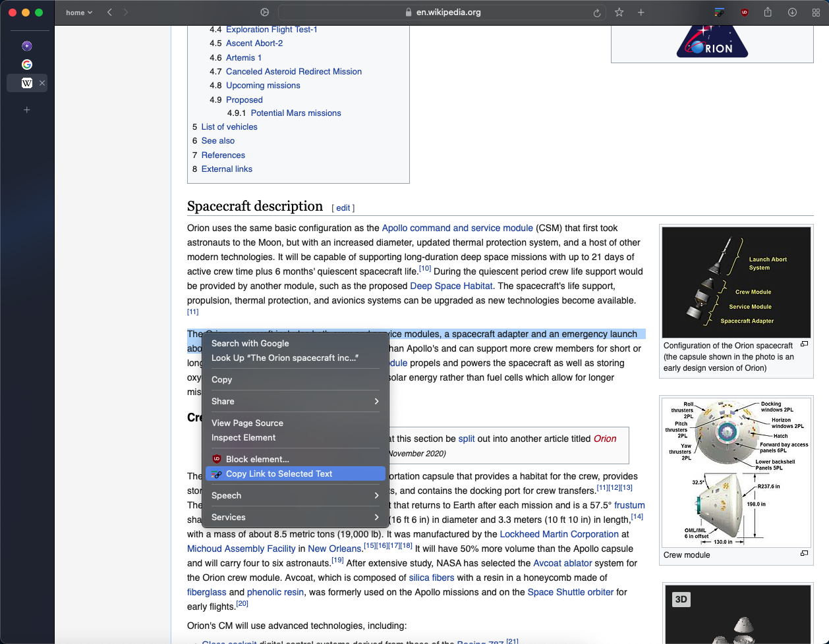This screenshot has height=644, width=829.
Task: Expand the Share submenu in context menu
Action: click(x=295, y=402)
